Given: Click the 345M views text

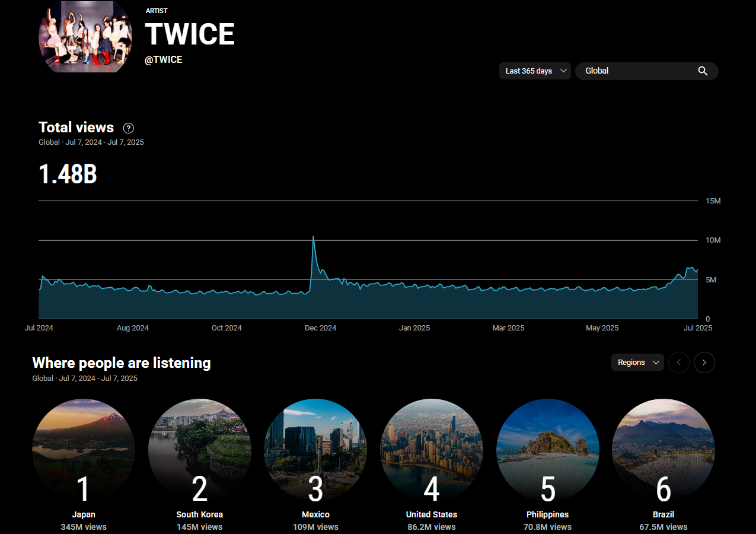Looking at the screenshot, I should [x=84, y=527].
